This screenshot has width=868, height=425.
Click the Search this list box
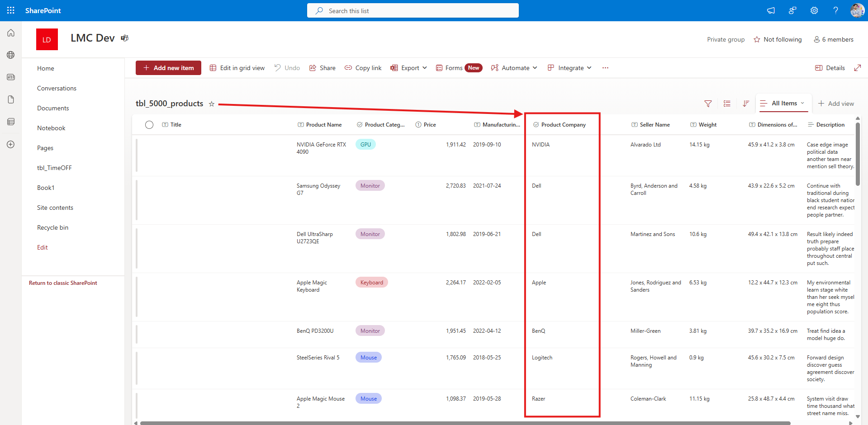413,10
